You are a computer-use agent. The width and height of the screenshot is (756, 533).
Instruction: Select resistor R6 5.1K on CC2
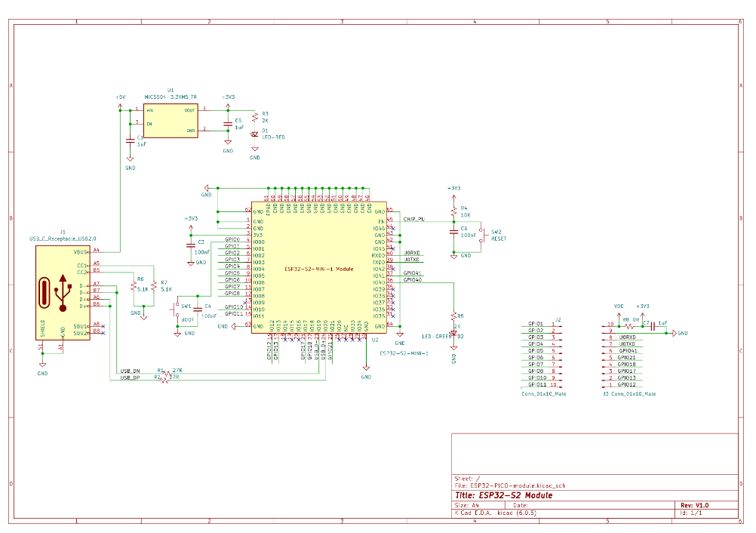click(x=134, y=286)
